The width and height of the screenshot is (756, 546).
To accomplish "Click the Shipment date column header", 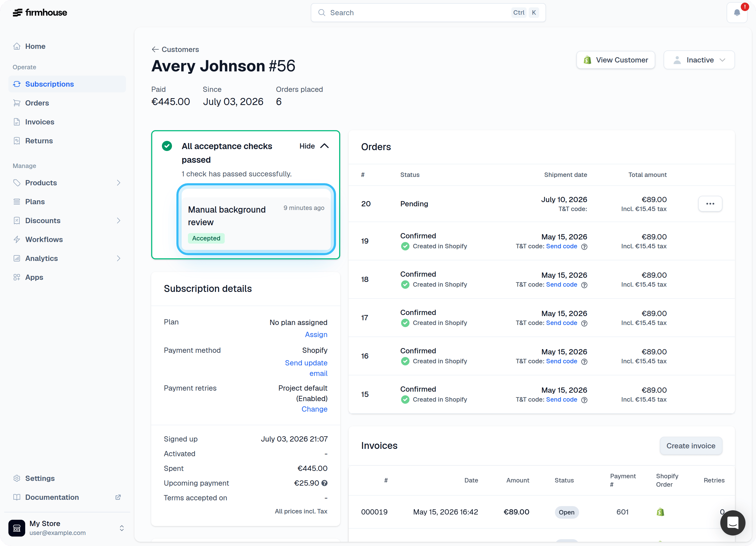I will tap(565, 175).
